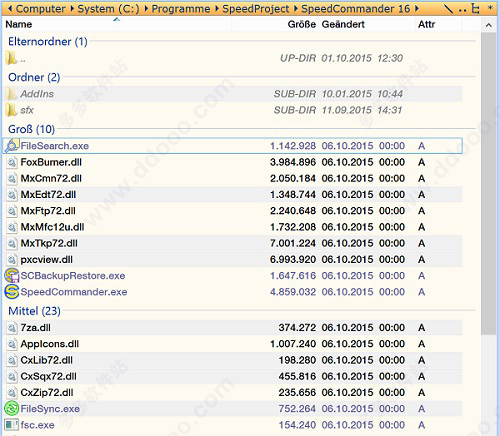Select file name FoxBurner.dll

[51, 162]
